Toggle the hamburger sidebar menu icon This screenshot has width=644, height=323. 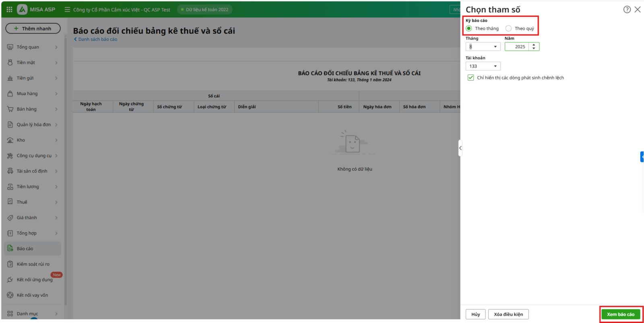tap(67, 9)
